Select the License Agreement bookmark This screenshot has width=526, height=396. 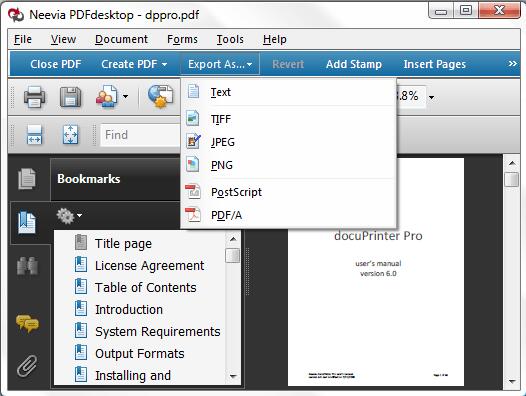coord(150,266)
